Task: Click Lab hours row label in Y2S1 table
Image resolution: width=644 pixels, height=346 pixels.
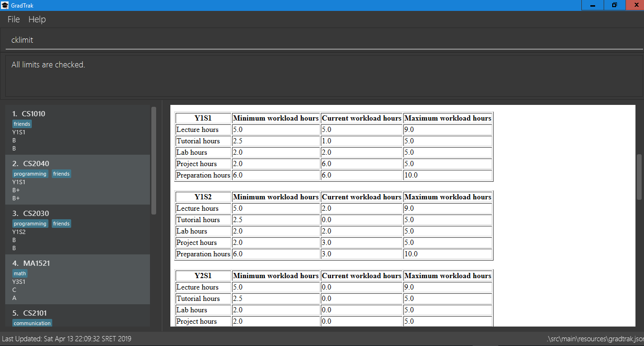Action: point(192,310)
